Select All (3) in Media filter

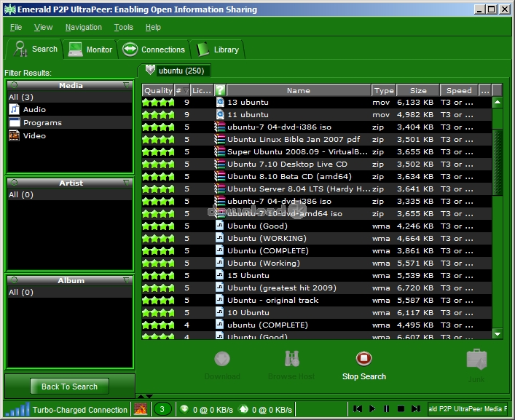[x=70, y=97]
